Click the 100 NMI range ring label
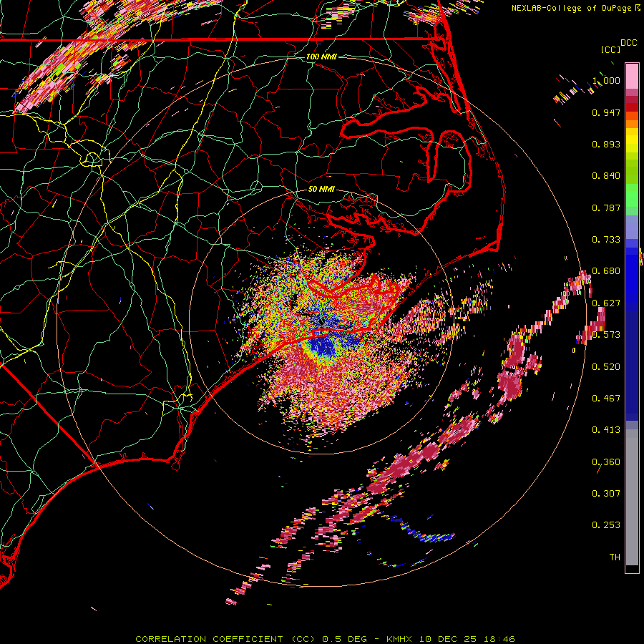The height and width of the screenshot is (644, 644). (x=321, y=57)
